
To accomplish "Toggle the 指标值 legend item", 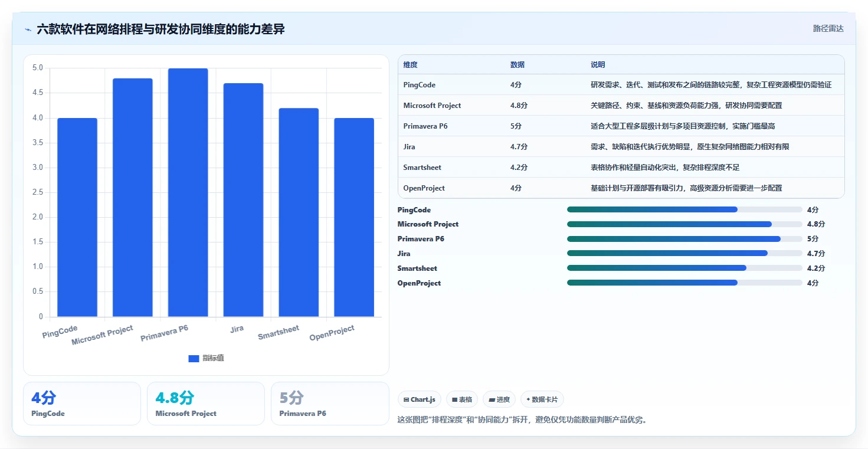I will (x=206, y=358).
